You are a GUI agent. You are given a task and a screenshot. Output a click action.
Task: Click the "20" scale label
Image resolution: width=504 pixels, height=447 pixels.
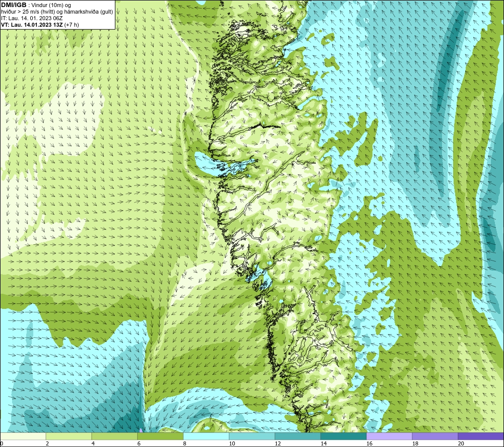(x=461, y=443)
